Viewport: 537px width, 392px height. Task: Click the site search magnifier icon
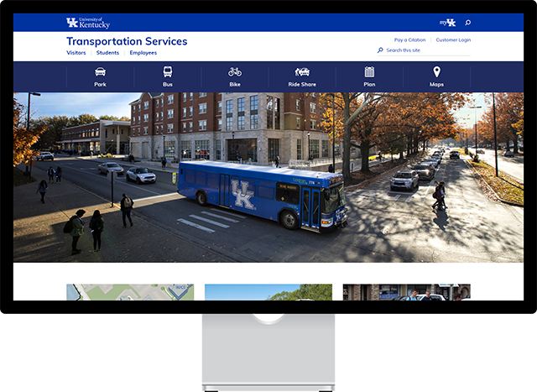coord(380,50)
